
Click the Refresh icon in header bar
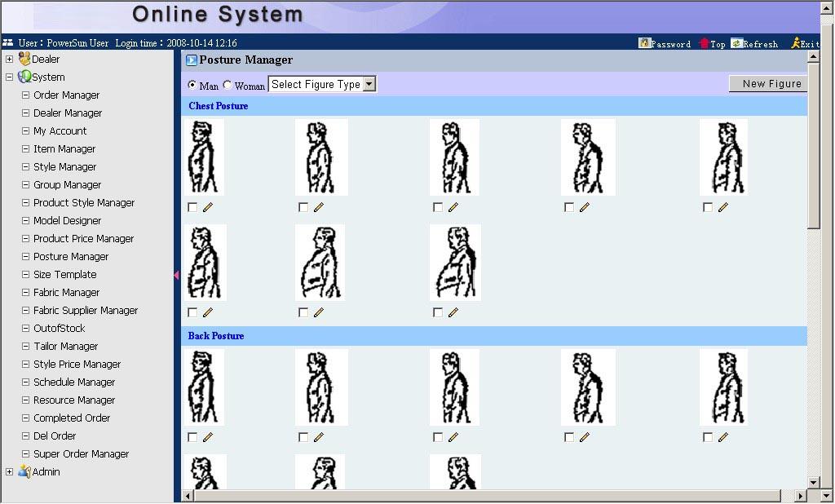pos(736,43)
